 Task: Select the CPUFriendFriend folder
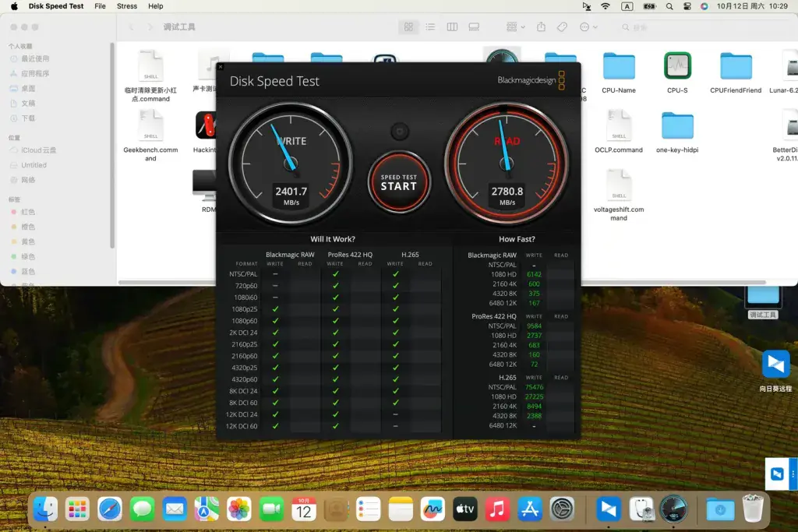(736, 72)
